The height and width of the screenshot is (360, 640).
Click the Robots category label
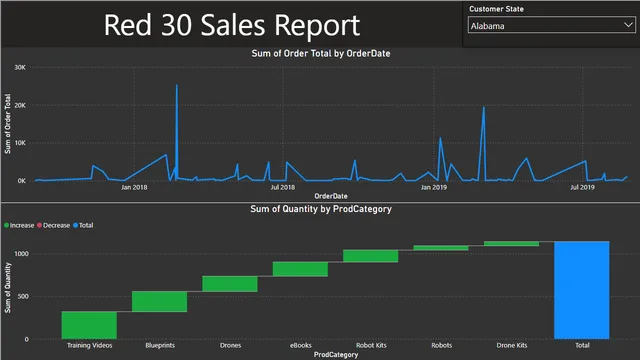coord(441,345)
